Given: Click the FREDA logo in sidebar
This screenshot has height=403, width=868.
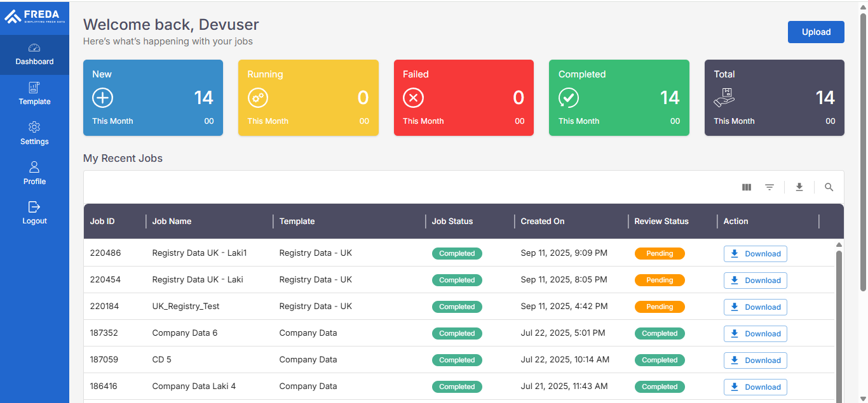Looking at the screenshot, I should pyautogui.click(x=34, y=17).
